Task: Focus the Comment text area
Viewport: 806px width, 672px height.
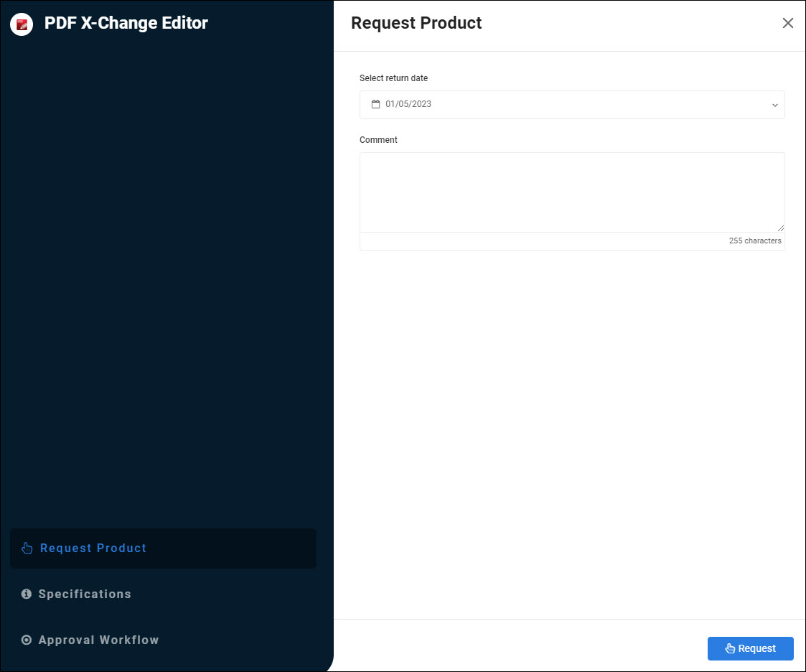Action: (x=571, y=192)
